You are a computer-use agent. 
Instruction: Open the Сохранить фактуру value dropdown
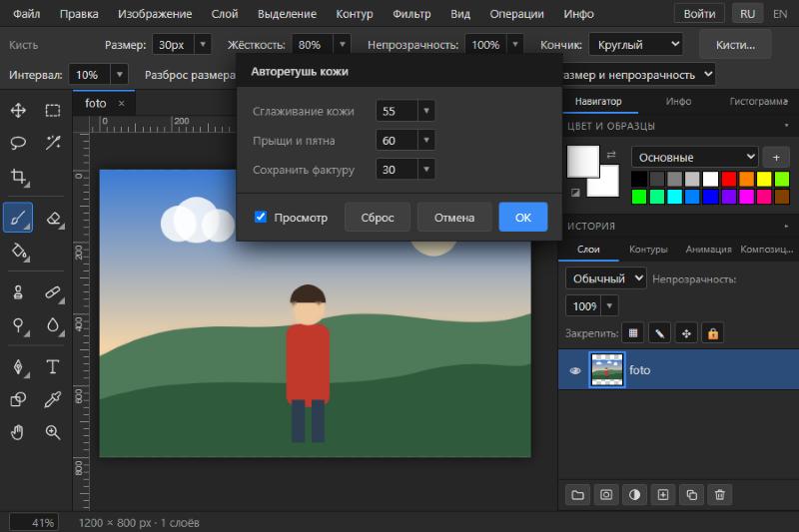tap(426, 169)
